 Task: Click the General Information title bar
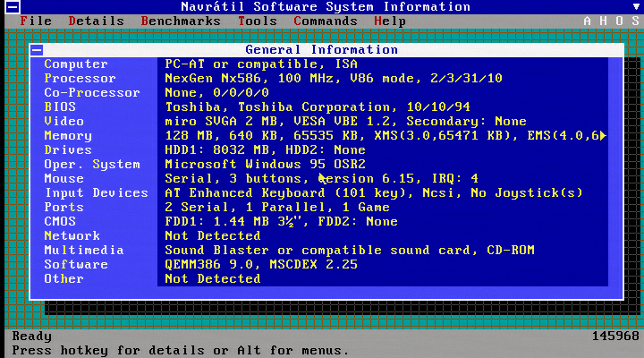[326, 50]
